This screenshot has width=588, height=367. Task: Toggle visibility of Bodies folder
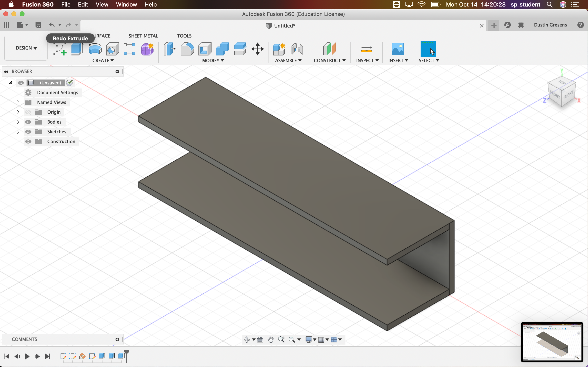pos(28,122)
